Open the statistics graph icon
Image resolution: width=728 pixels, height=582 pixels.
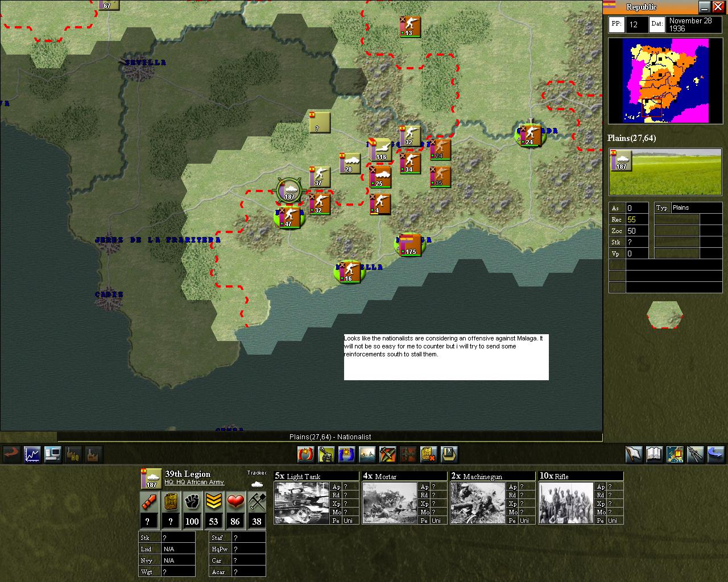(x=32, y=454)
